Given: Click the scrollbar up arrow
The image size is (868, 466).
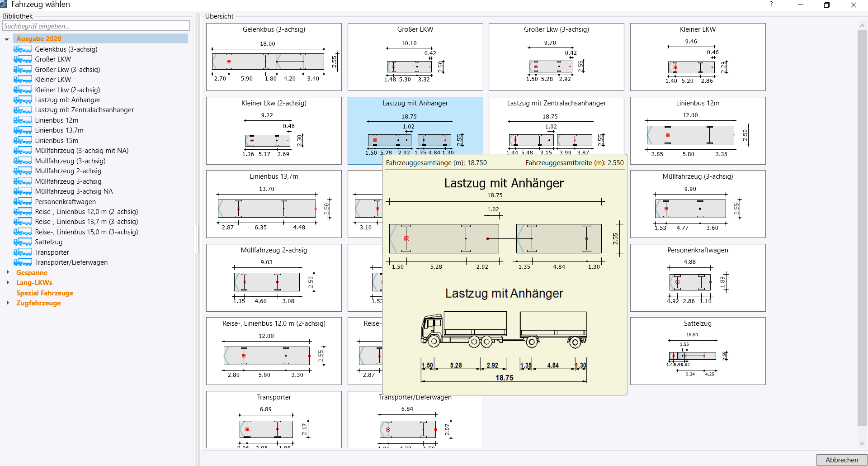Looking at the screenshot, I should point(862,26).
